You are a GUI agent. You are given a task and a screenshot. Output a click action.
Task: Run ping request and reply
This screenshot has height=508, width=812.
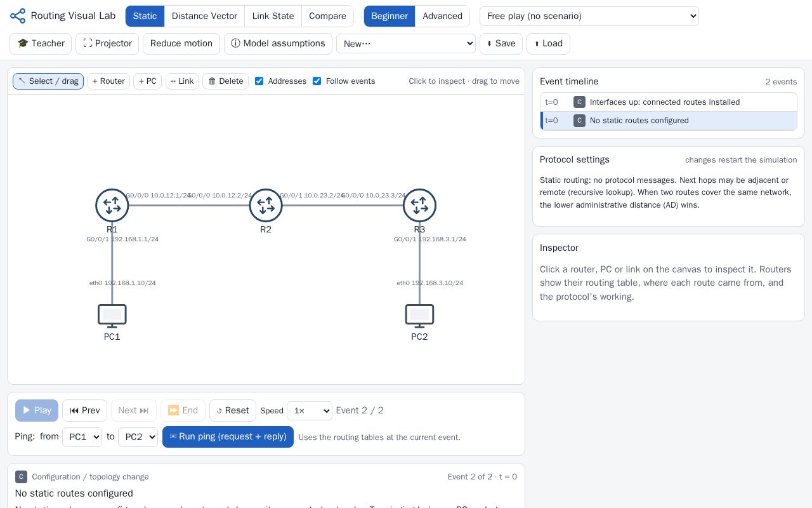coord(228,437)
